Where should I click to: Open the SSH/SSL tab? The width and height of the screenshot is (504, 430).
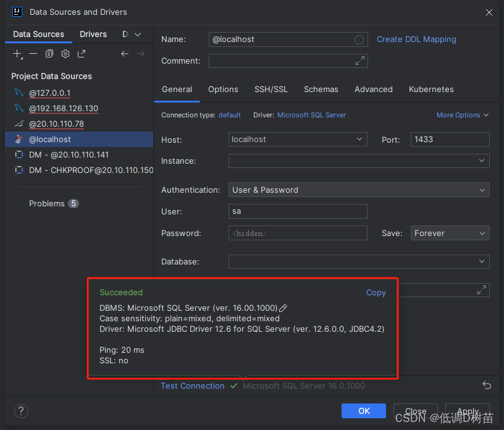[271, 90]
